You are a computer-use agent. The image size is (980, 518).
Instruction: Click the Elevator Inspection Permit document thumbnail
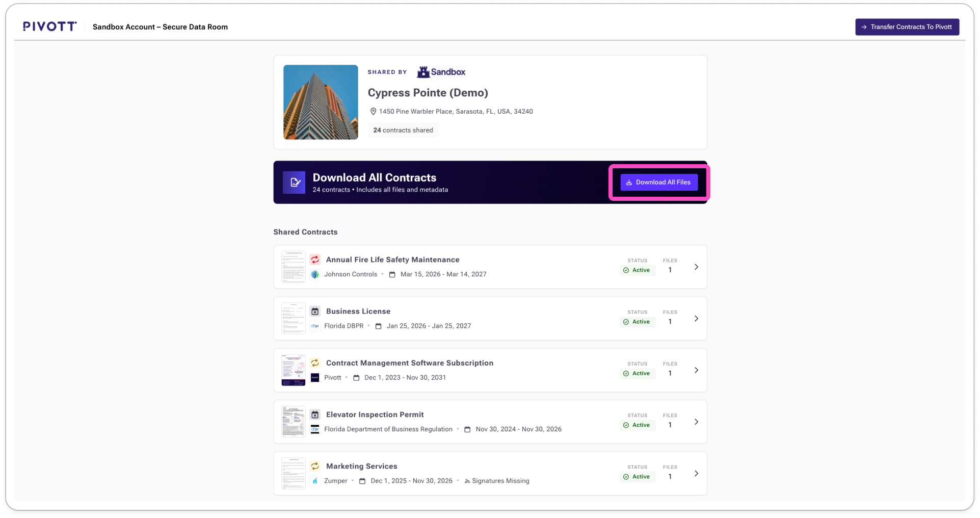point(294,422)
